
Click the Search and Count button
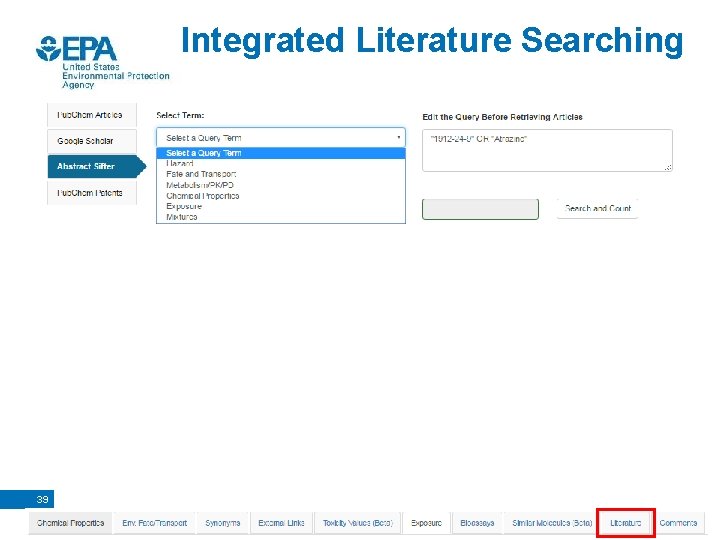[597, 208]
